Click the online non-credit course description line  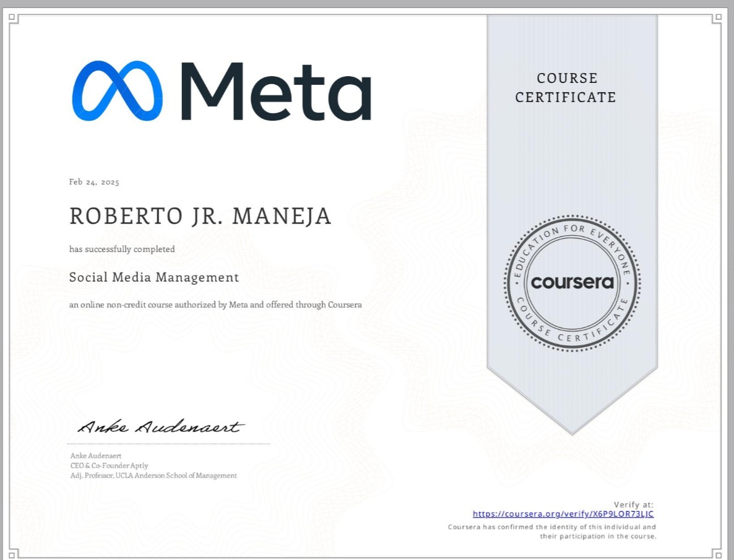(x=215, y=305)
